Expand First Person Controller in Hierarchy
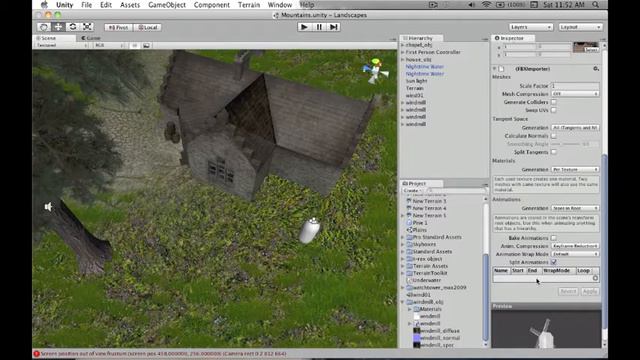This screenshot has width=640, height=360. coord(402,52)
